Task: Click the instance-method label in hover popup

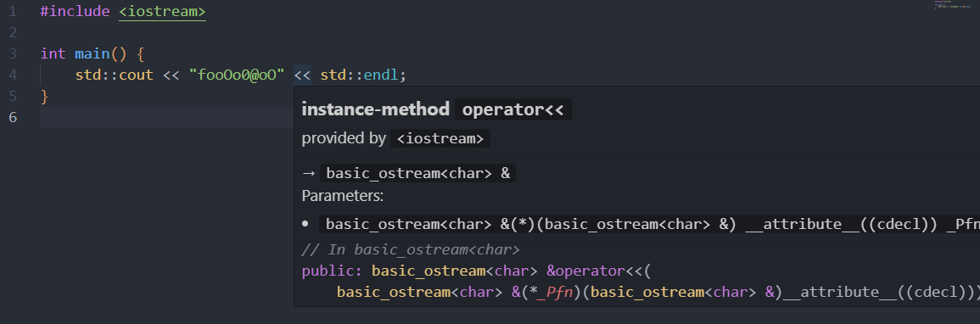Action: click(x=376, y=110)
